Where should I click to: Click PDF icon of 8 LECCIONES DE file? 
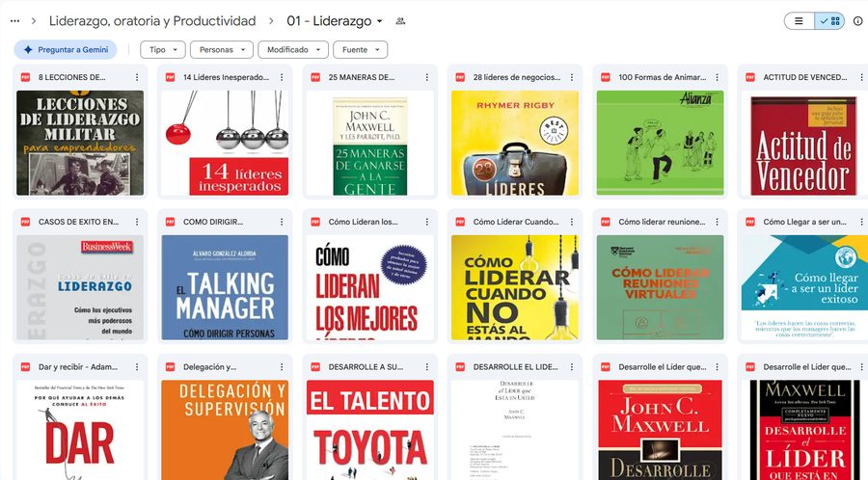pos(25,77)
